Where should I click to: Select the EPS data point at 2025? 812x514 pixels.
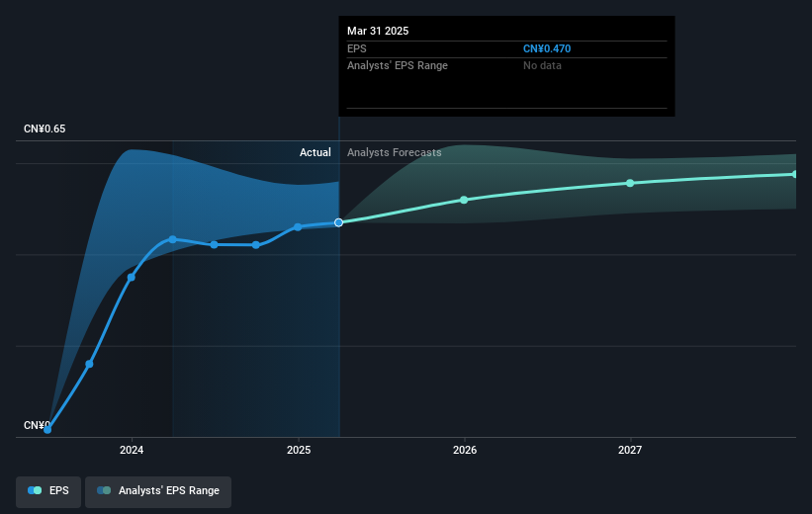pos(298,227)
